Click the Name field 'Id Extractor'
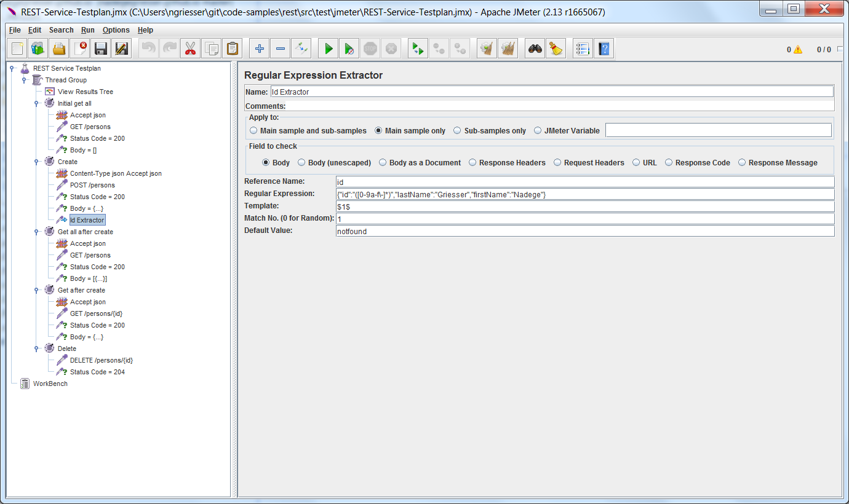 (552, 92)
